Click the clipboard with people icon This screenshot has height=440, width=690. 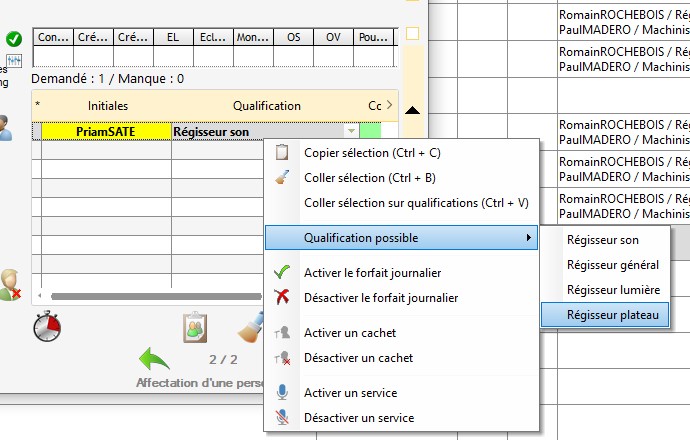click(195, 327)
